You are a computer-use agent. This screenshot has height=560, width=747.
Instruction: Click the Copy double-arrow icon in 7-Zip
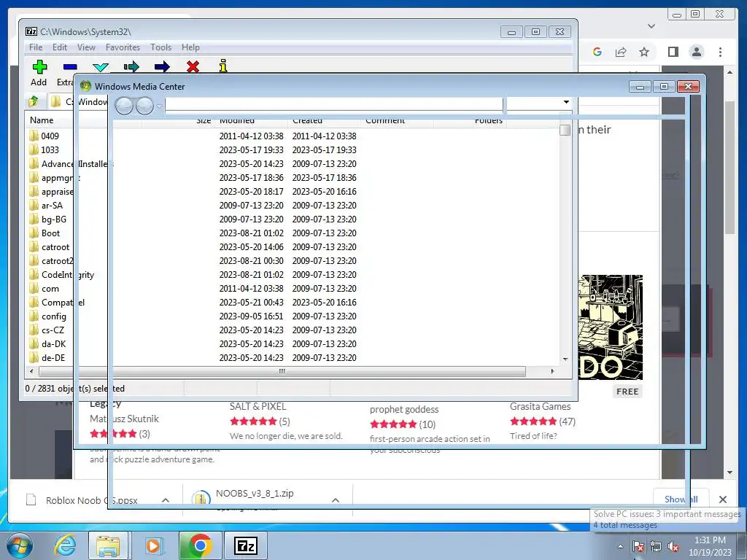coord(131,66)
